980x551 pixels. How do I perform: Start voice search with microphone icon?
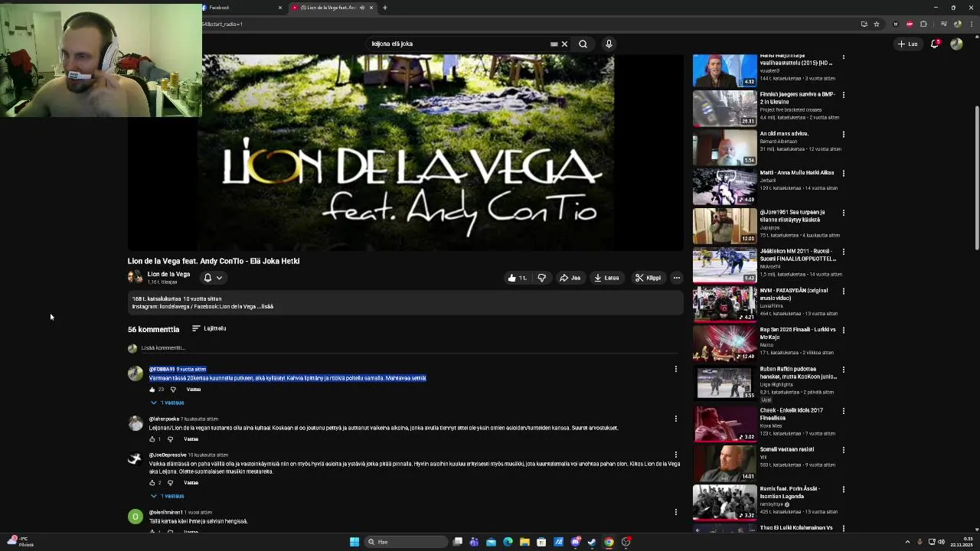(609, 44)
